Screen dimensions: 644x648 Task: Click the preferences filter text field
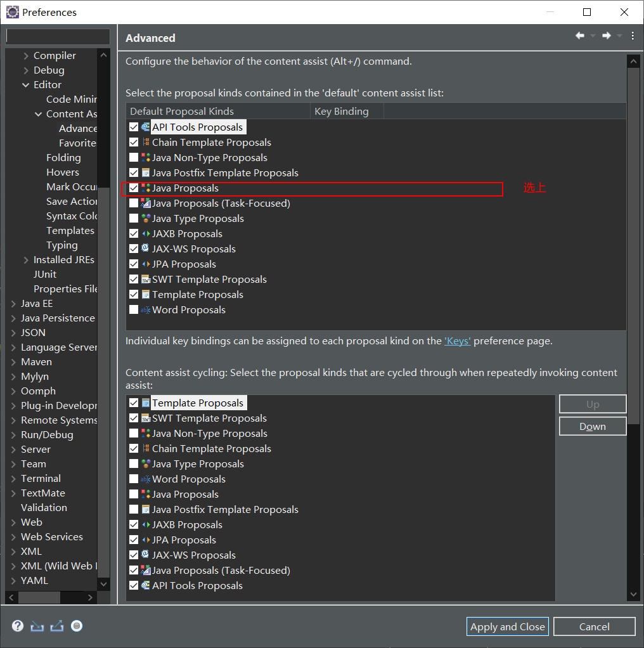point(58,36)
